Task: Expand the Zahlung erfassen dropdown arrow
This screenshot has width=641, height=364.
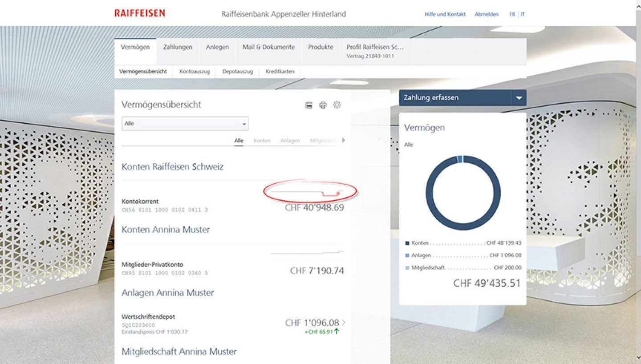Action: click(x=519, y=98)
